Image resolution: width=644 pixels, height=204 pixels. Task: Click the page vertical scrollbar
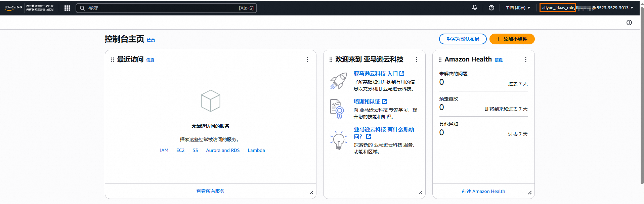click(x=642, y=96)
